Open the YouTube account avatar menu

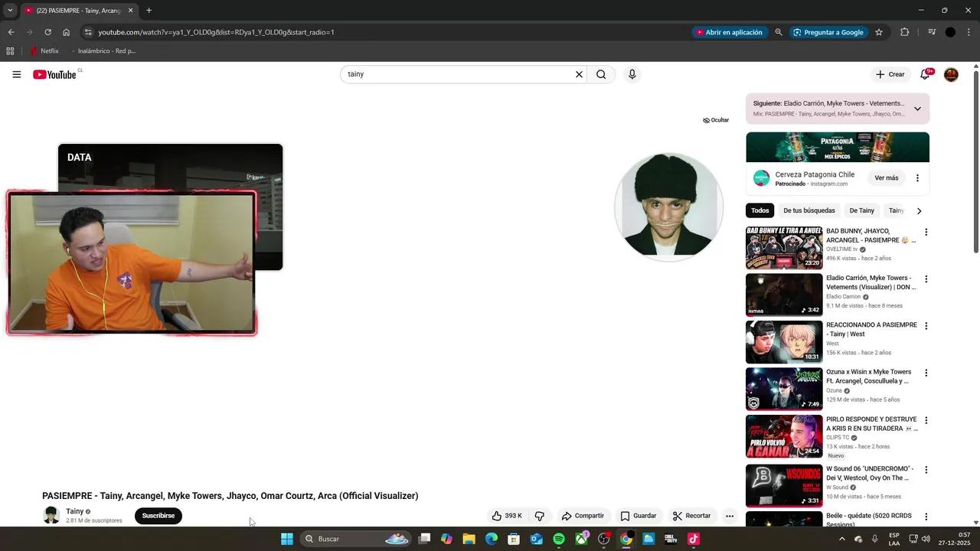[x=951, y=74]
